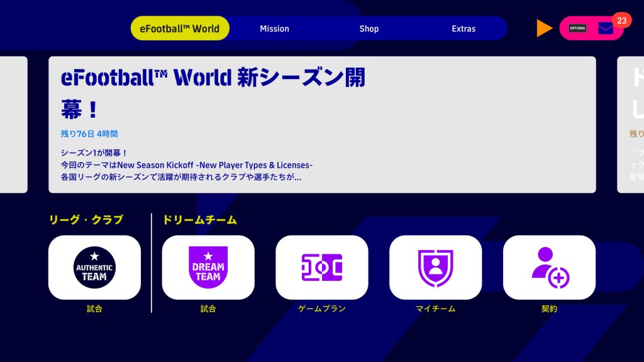The width and height of the screenshot is (644, 362).
Task: Click the 残り76日 4時間 remaining time text
Action: (x=89, y=134)
